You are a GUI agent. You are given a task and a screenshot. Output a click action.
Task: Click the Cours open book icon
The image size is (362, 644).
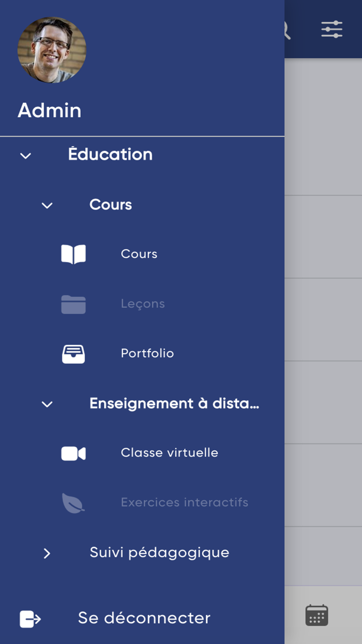tap(73, 254)
